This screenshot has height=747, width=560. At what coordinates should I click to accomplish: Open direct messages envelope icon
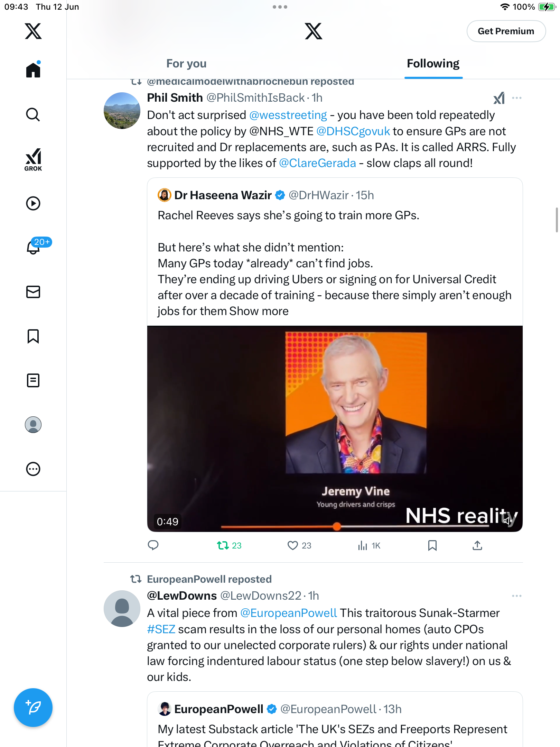(x=33, y=292)
